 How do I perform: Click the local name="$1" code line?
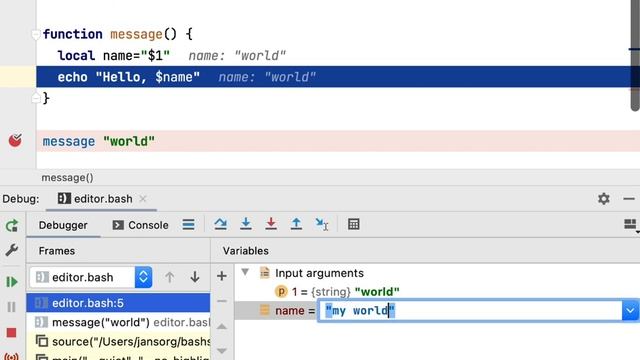point(113,56)
